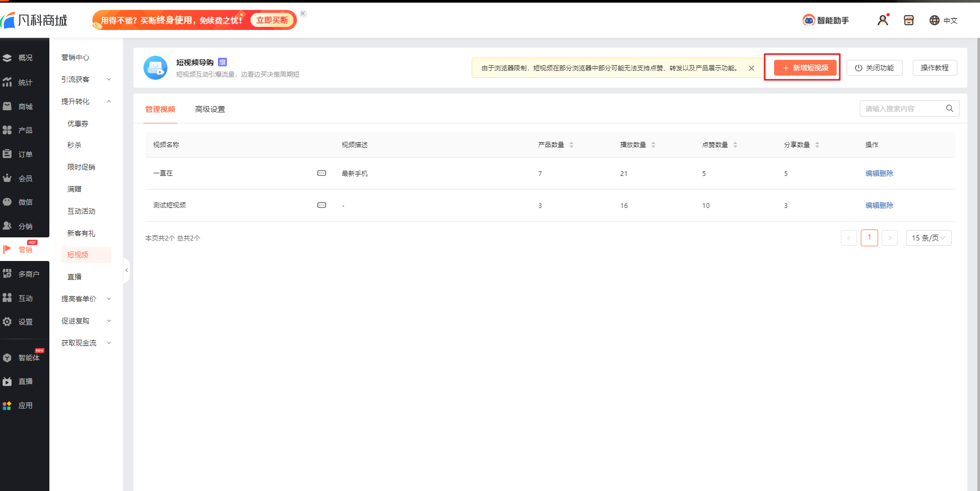
Task: Click the search magnifier icon
Action: pos(950,109)
